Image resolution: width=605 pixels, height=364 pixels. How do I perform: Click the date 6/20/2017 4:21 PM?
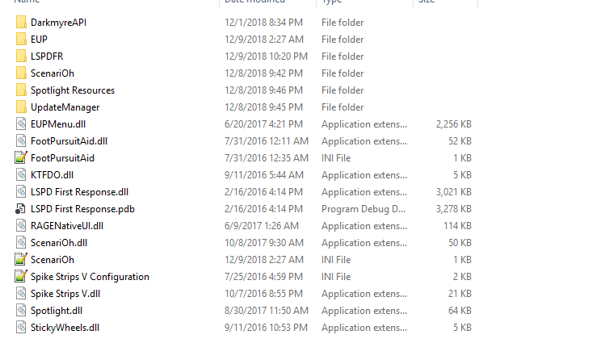[x=264, y=124]
